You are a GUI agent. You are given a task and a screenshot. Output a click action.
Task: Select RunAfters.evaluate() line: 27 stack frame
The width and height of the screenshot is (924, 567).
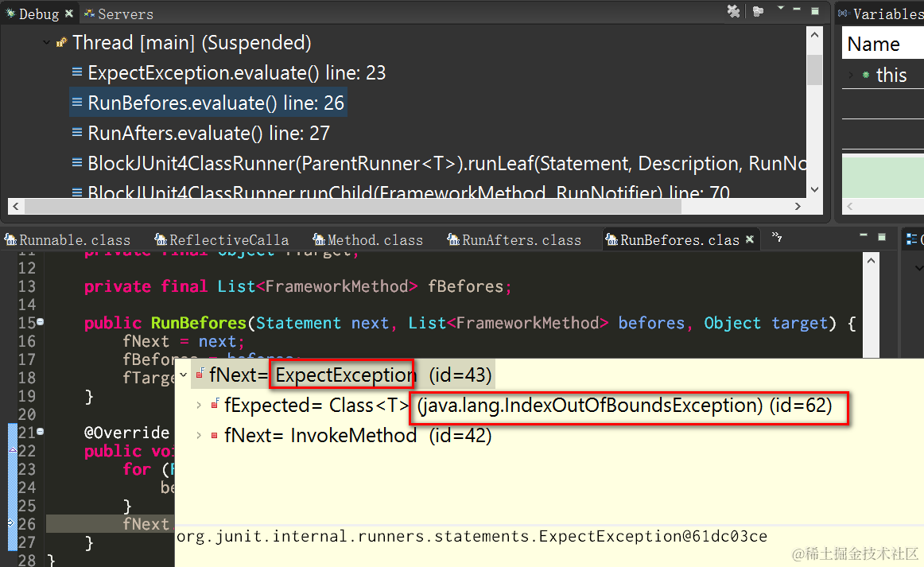tap(208, 134)
